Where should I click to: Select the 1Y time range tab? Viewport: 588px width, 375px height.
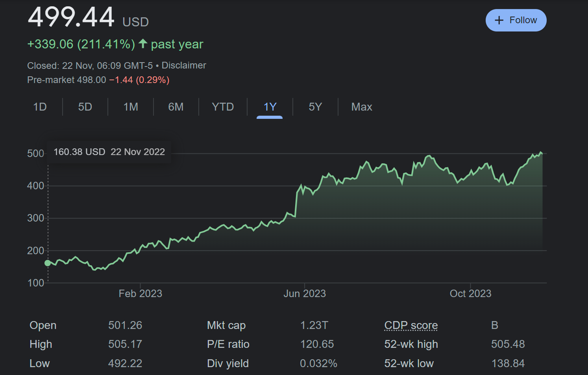pyautogui.click(x=270, y=107)
